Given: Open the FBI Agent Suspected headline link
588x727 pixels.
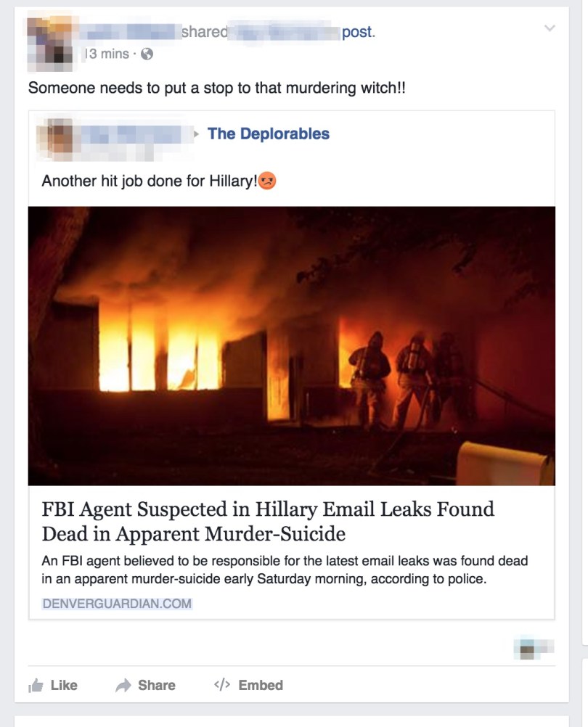Looking at the screenshot, I should (x=268, y=521).
